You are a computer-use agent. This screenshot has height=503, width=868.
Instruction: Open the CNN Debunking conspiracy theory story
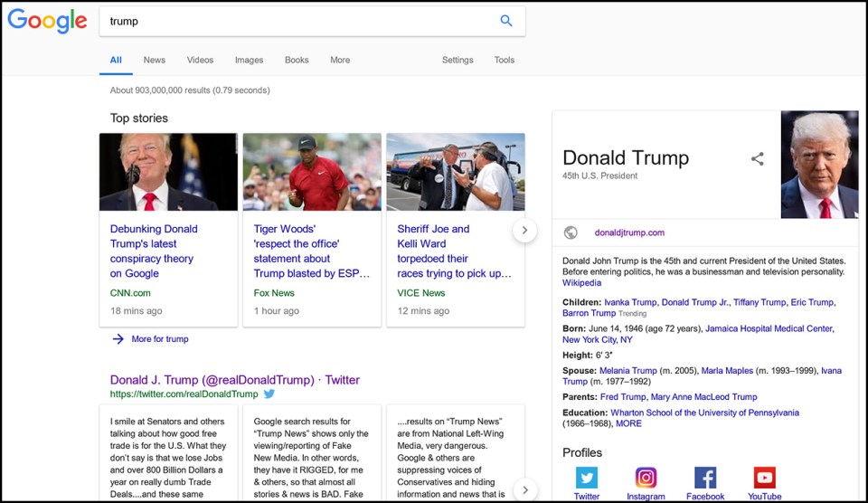(x=154, y=251)
